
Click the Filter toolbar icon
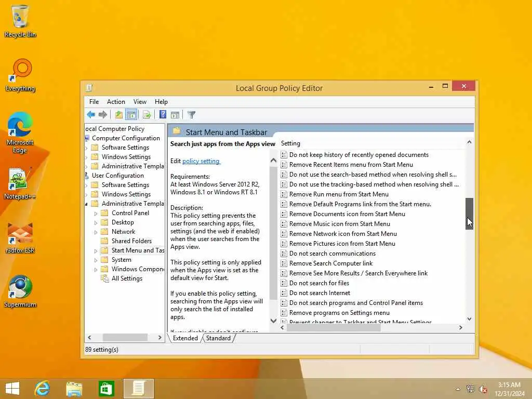[x=191, y=115]
